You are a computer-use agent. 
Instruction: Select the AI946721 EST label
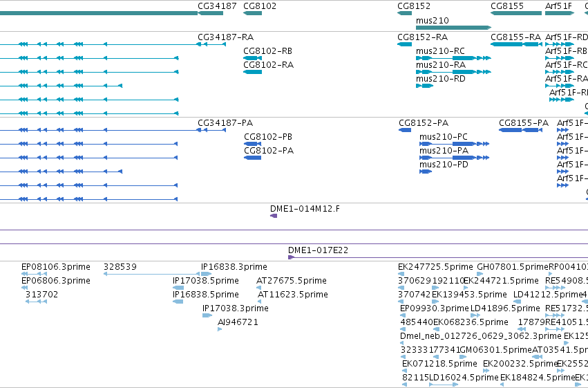238,322
